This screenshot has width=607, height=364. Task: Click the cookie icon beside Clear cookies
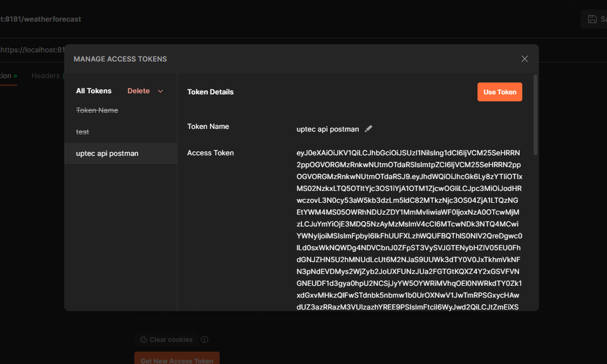tap(144, 340)
